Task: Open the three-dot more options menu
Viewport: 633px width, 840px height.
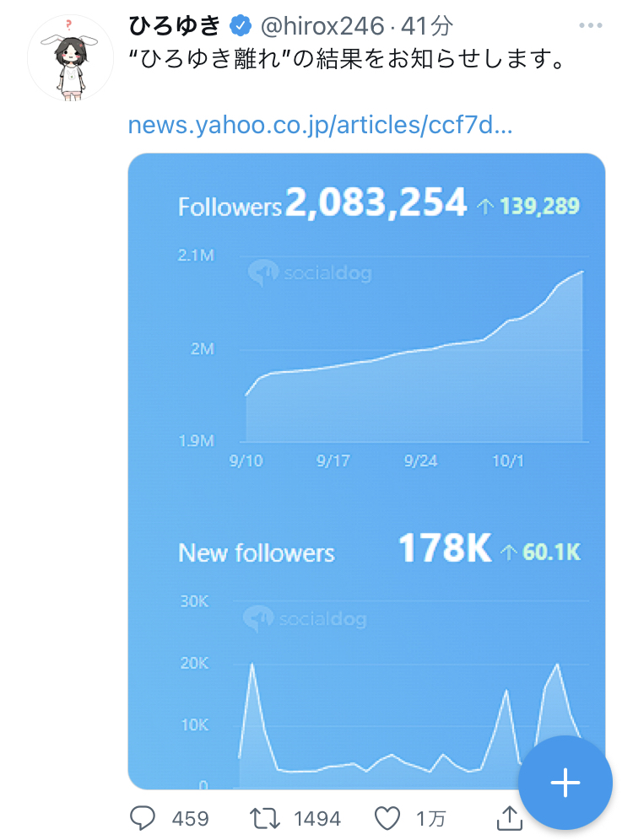Action: [x=591, y=25]
